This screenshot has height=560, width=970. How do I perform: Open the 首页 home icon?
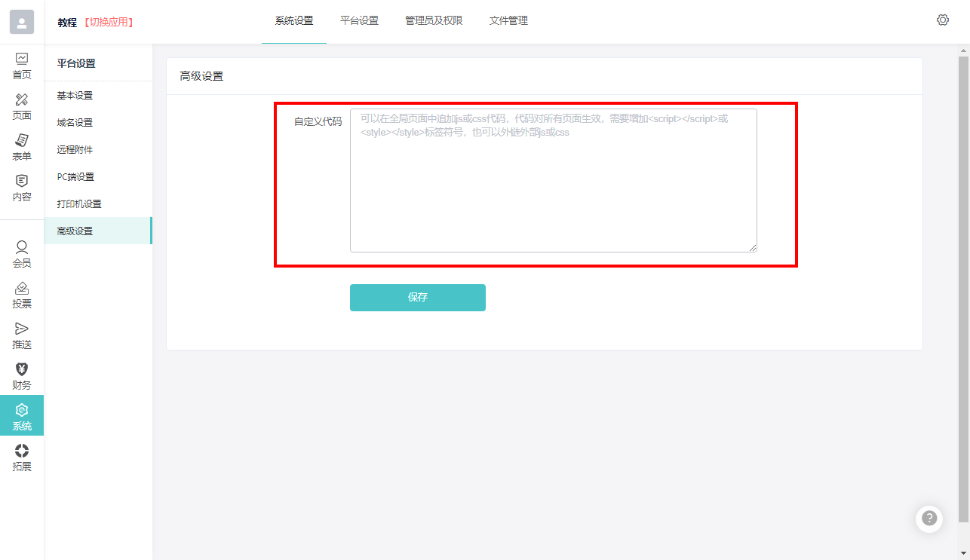22,58
